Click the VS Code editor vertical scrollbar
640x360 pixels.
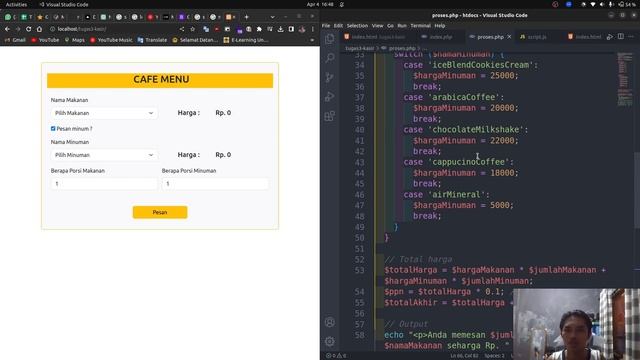(637, 190)
